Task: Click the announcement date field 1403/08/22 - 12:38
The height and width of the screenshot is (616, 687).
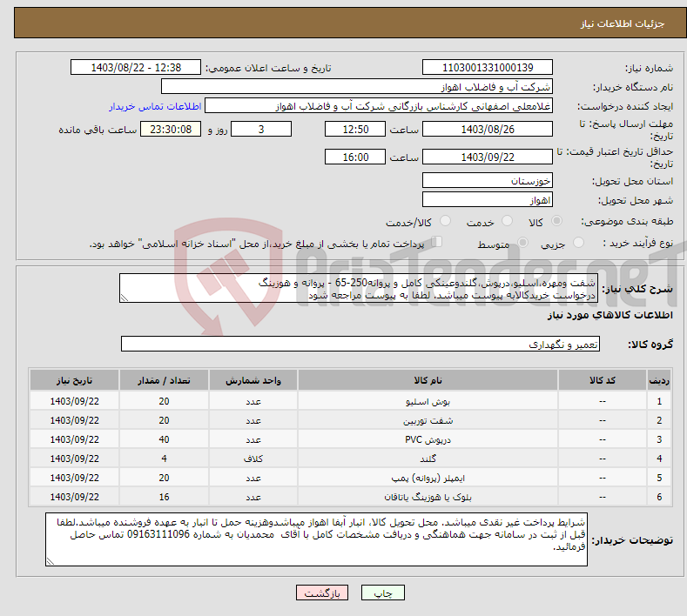Action: point(136,67)
